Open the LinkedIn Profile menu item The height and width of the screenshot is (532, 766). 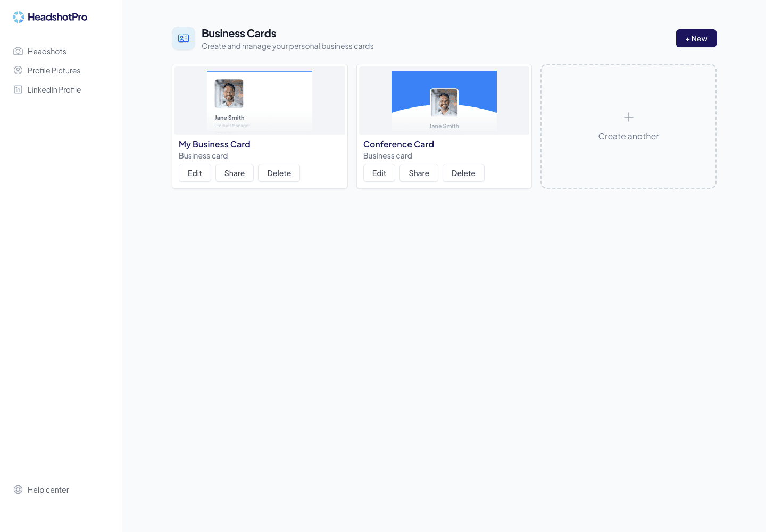54,90
